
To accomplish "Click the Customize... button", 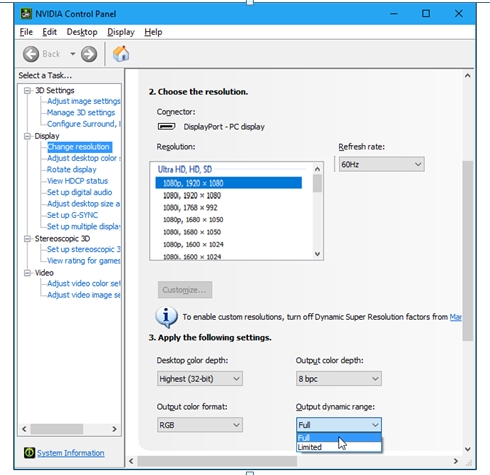I will (x=185, y=290).
